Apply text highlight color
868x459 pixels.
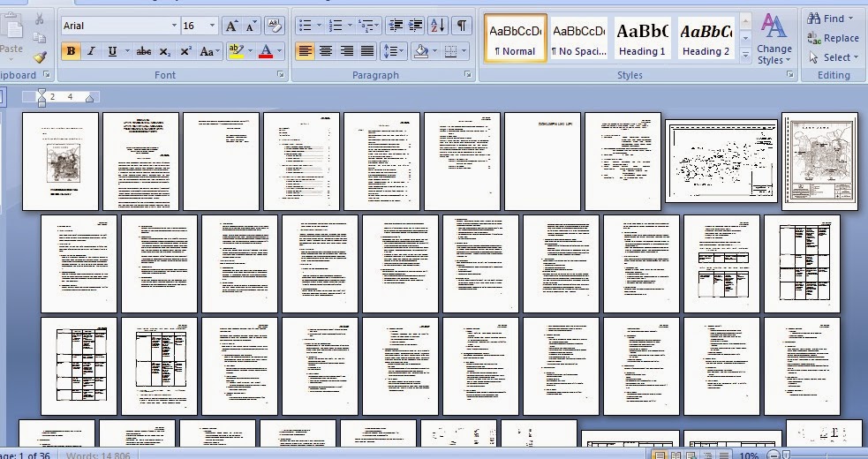click(236, 51)
